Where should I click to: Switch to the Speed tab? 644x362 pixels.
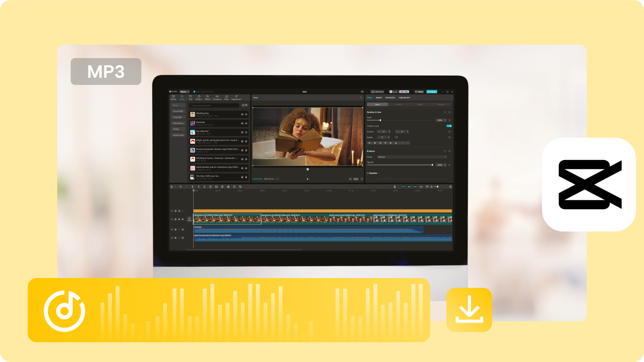click(x=379, y=97)
